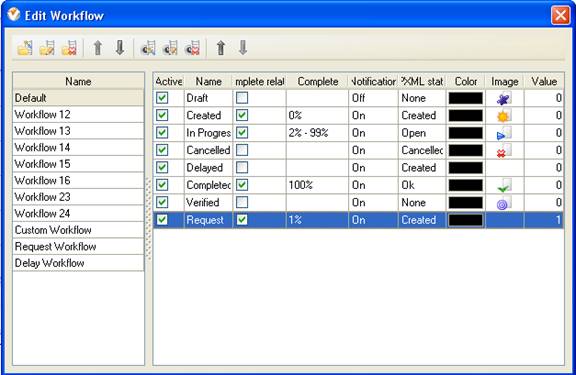This screenshot has height=375, width=576.
Task: Enable complete related checkbox for Cancelled
Action: [x=242, y=150]
